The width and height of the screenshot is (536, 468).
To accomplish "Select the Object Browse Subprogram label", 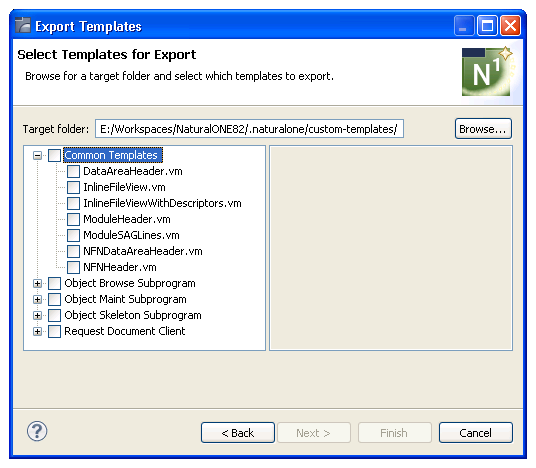I will coord(130,283).
